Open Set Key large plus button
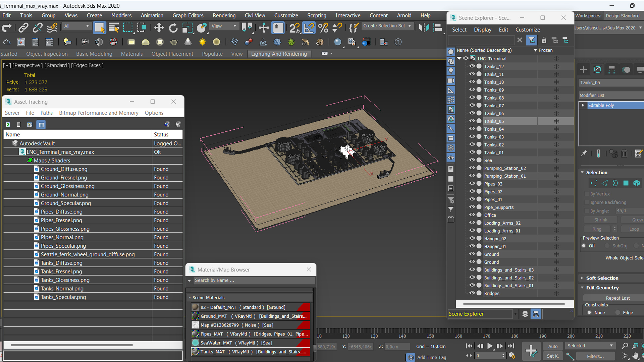This screenshot has width=644, height=362. tap(531, 351)
